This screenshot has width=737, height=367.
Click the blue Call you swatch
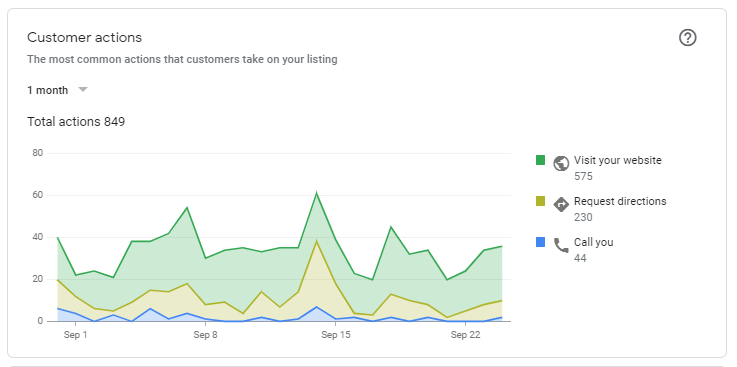click(x=541, y=242)
